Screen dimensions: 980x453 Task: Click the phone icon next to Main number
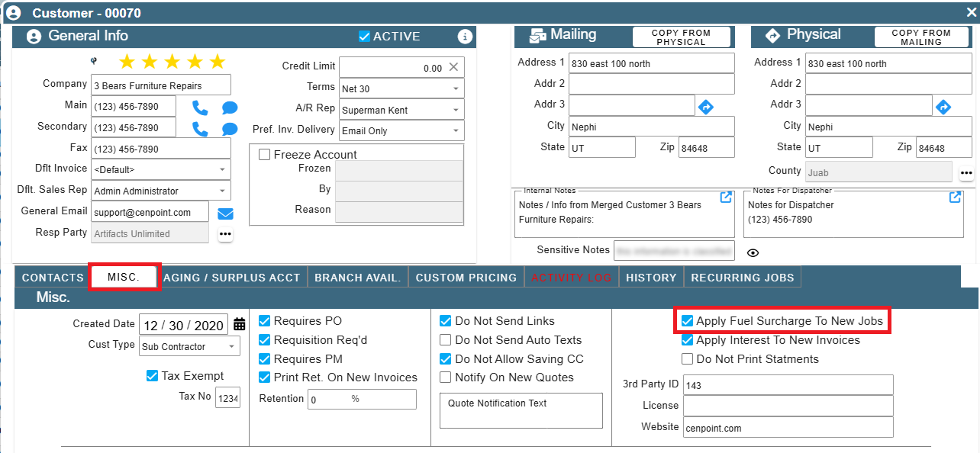coord(200,108)
